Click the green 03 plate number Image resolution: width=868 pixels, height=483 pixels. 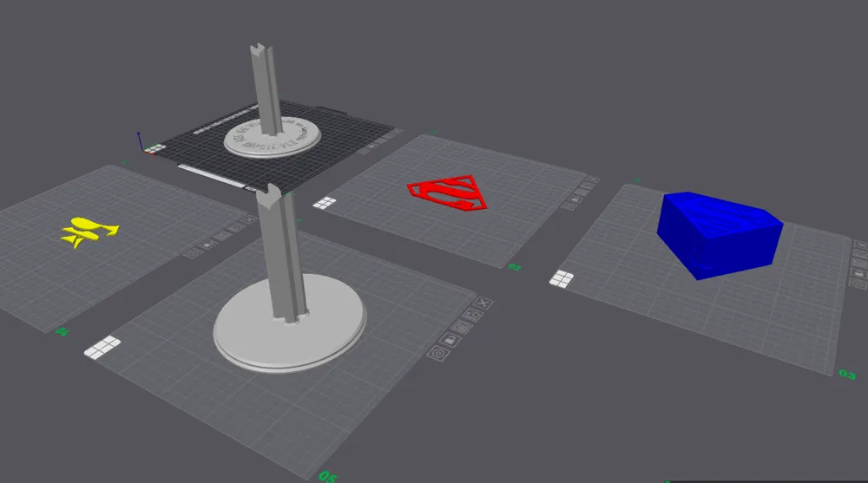(847, 374)
